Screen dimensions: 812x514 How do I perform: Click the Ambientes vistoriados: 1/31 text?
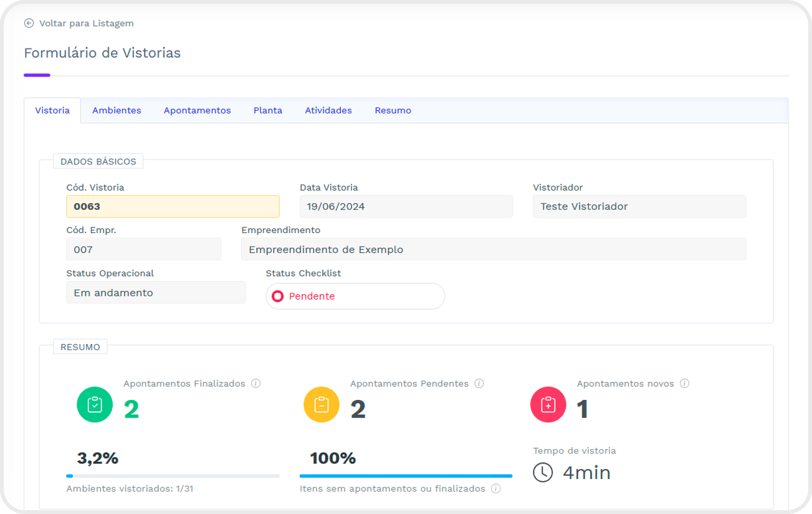coord(130,489)
